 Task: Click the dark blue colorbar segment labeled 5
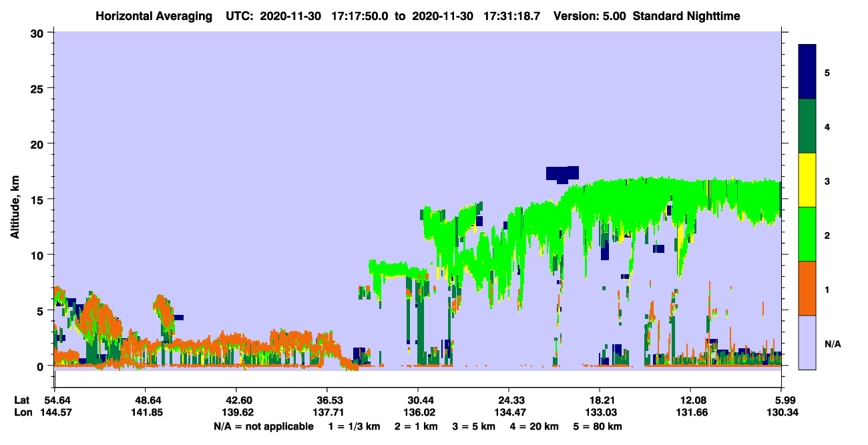[x=807, y=71]
